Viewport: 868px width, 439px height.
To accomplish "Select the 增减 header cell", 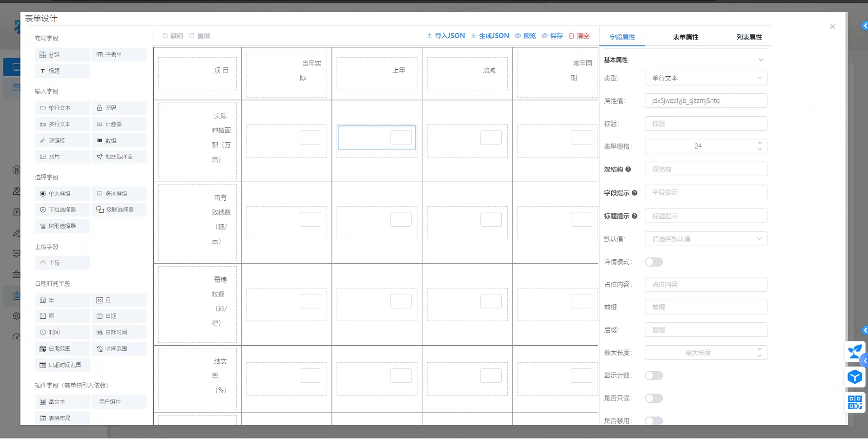I will (467, 74).
